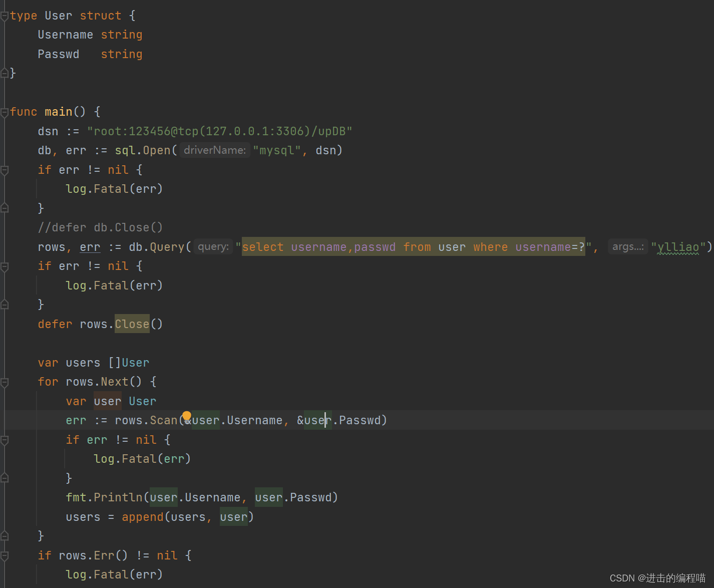Image resolution: width=714 pixels, height=588 pixels.
Task: Click fold end marker at for loop closing brace
Action: coord(5,536)
